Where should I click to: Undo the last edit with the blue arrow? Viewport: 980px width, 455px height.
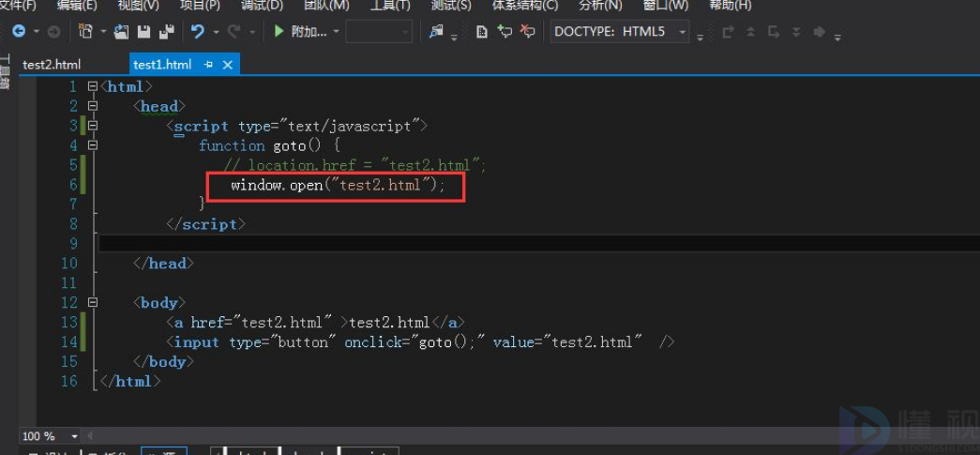point(198,31)
